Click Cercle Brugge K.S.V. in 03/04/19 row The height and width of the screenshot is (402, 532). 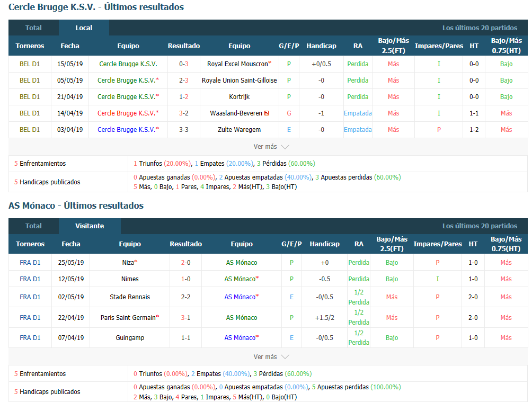(x=127, y=130)
